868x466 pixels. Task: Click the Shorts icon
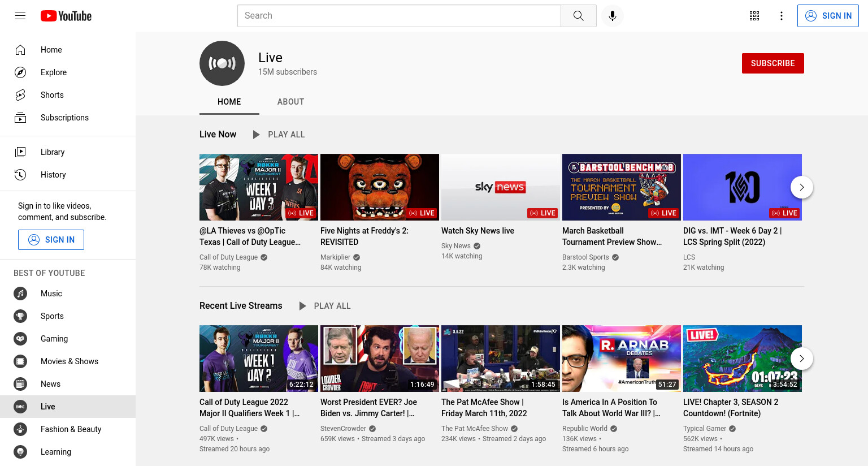[x=20, y=95]
